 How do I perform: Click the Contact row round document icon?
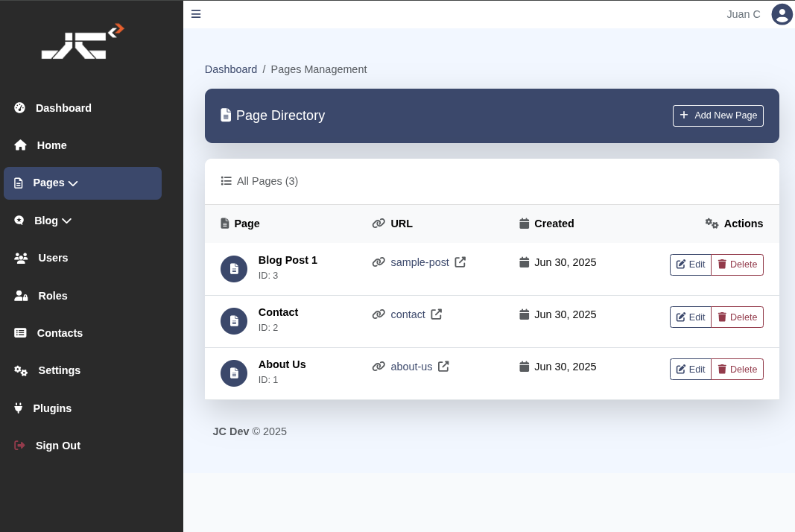point(234,321)
